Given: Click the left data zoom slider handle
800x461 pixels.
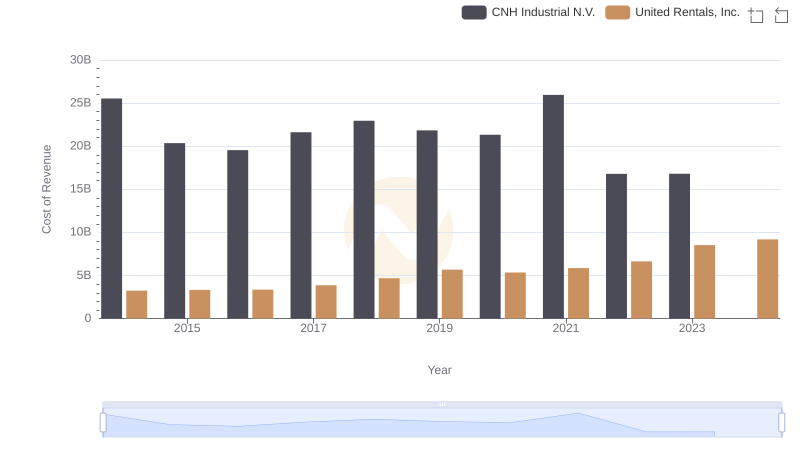Looking at the screenshot, I should pos(103,422).
